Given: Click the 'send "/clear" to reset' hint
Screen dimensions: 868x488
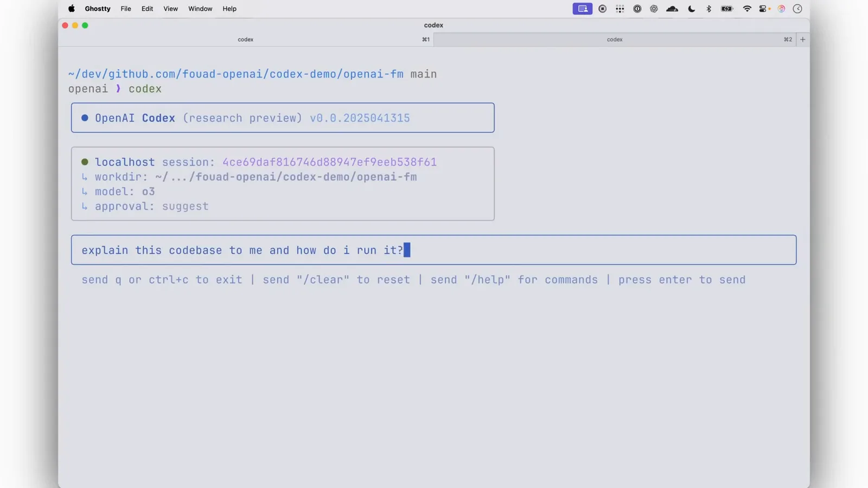Looking at the screenshot, I should point(336,280).
